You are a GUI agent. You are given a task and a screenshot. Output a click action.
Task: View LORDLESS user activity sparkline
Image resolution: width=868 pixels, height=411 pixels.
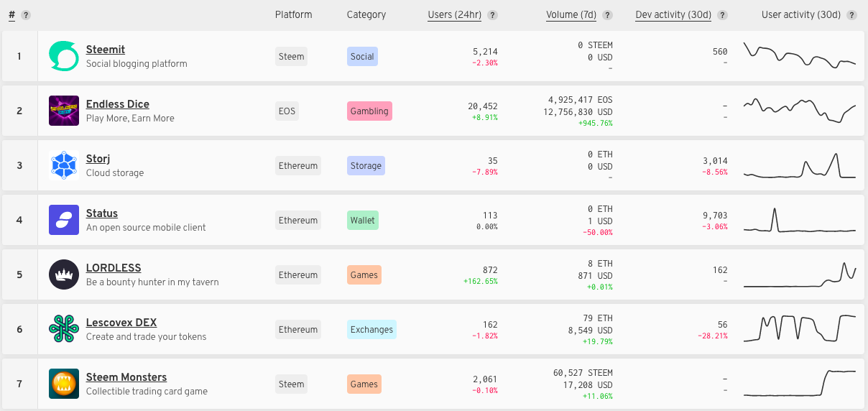(800, 274)
